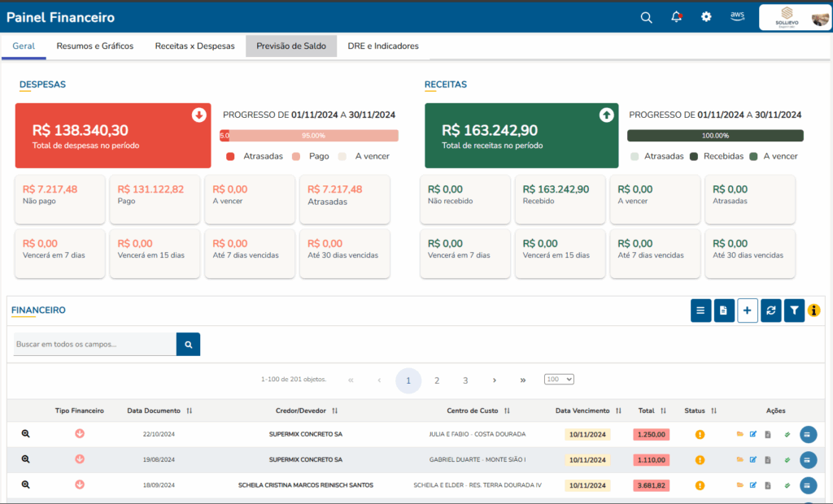Screen dimensions: 833x504
Task: Refresh the Financeiro list
Action: 771,311
